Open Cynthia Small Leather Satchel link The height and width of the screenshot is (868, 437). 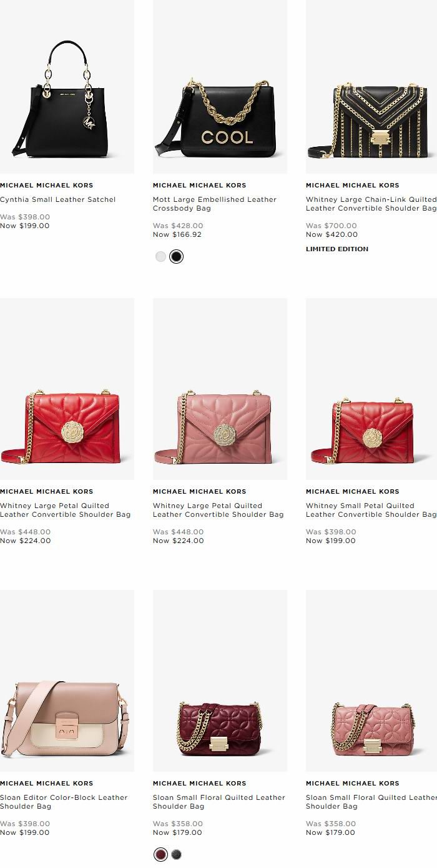pos(58,199)
